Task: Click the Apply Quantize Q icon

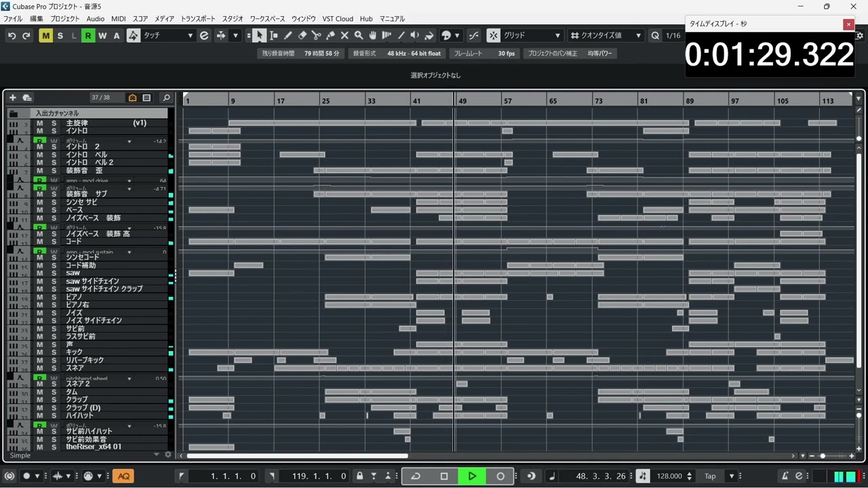Action: tap(655, 35)
